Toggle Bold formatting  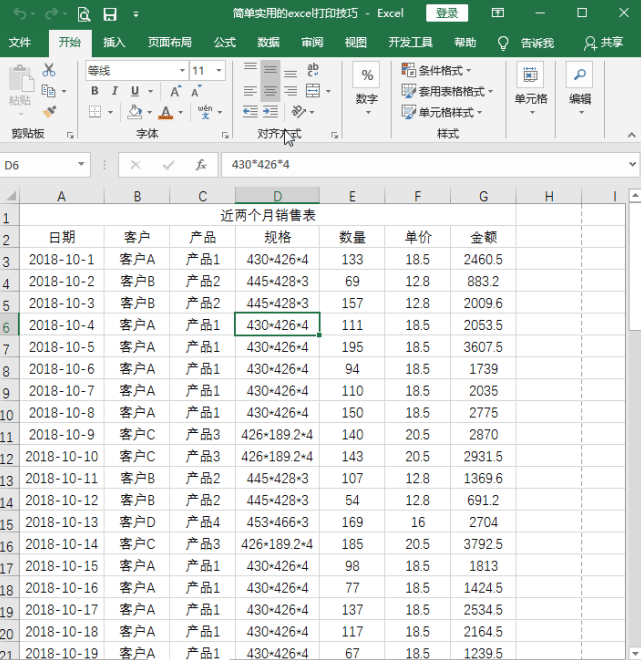pyautogui.click(x=95, y=91)
